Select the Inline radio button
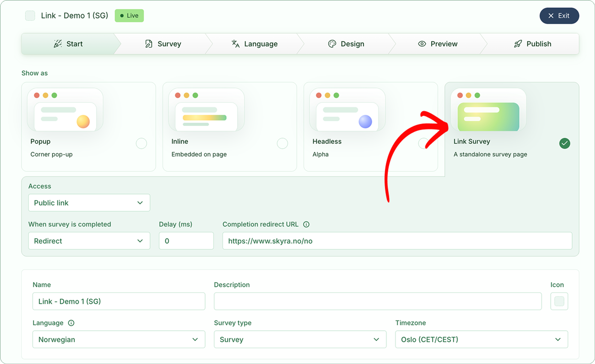 (282, 144)
